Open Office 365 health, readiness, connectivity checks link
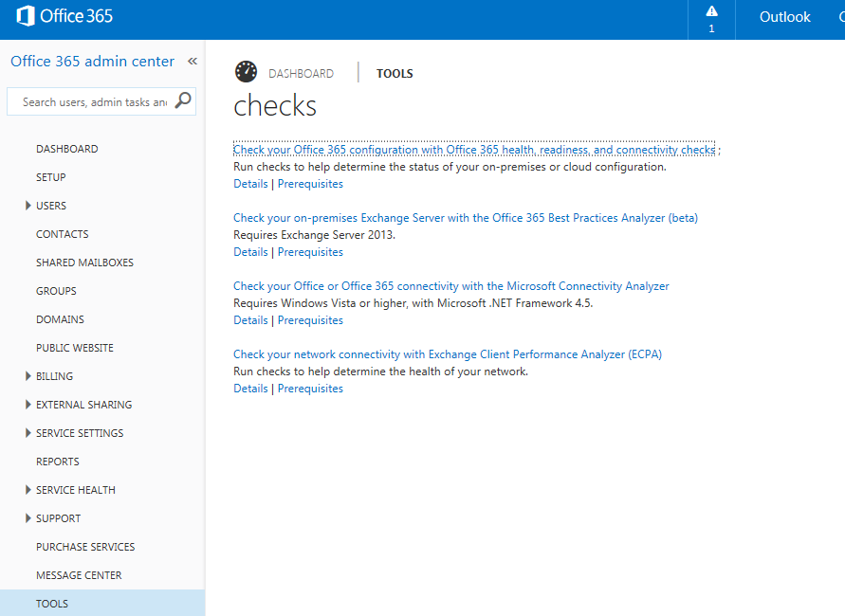 click(474, 150)
